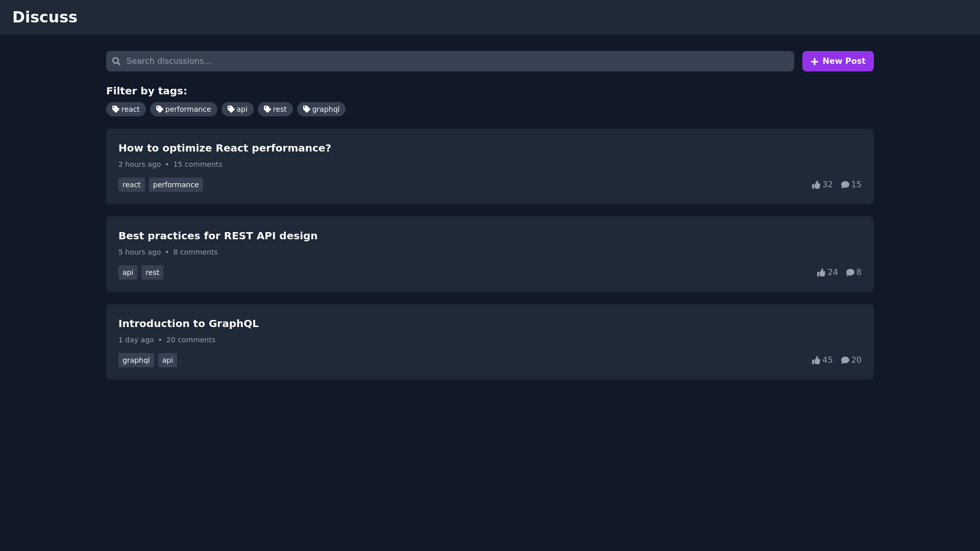Viewport: 980px width, 551px height.
Task: Click the New Post button
Action: pyautogui.click(x=838, y=61)
